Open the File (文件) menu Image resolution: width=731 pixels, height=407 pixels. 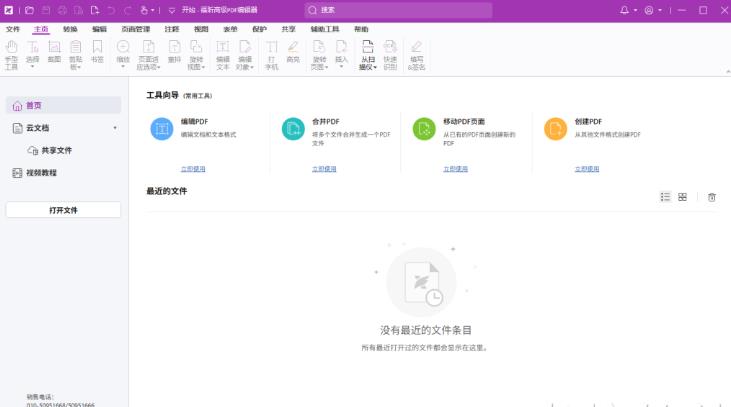point(13,29)
